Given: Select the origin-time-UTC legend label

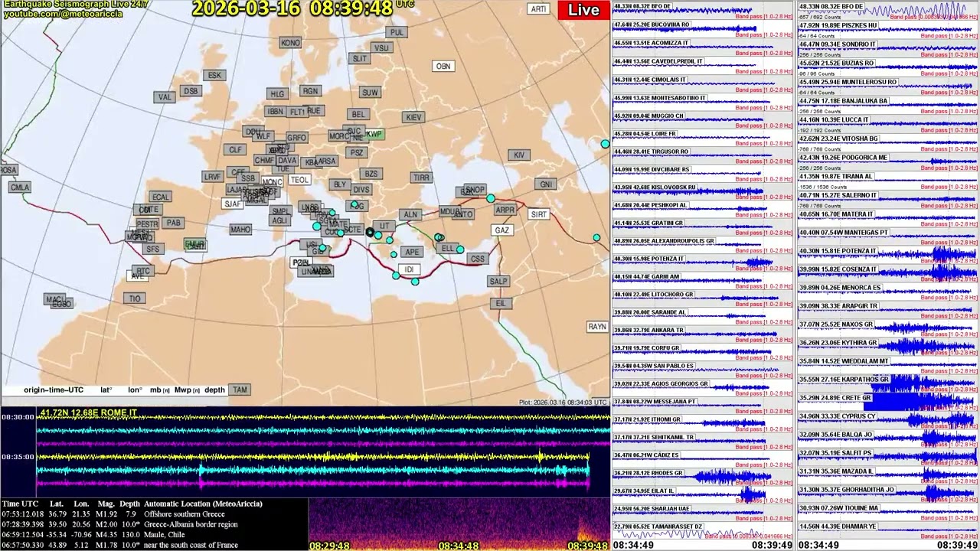Looking at the screenshot, I should point(54,390).
